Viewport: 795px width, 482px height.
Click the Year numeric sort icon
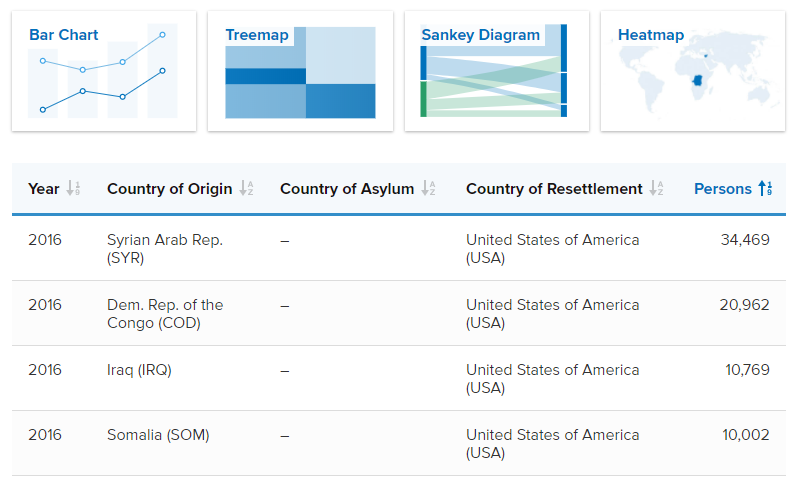74,189
